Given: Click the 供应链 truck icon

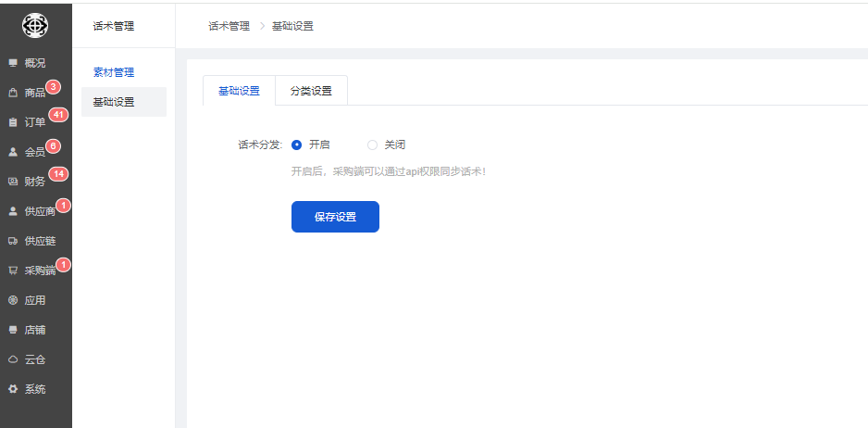Looking at the screenshot, I should click(x=13, y=241).
